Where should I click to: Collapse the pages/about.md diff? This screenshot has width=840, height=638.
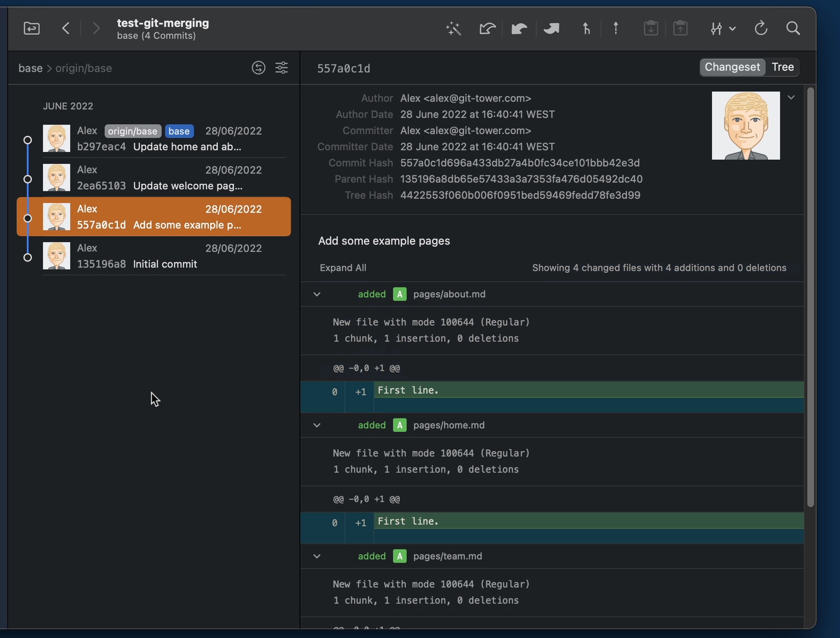317,295
